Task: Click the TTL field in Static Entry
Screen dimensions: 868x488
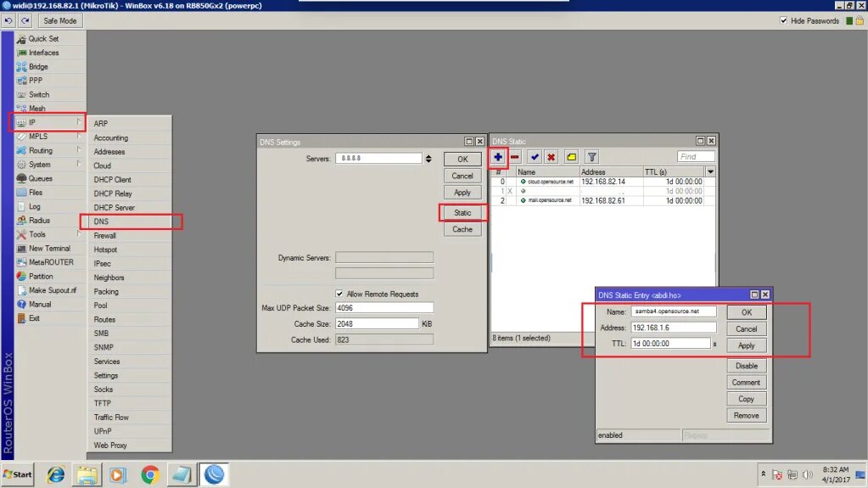Action: coord(670,344)
